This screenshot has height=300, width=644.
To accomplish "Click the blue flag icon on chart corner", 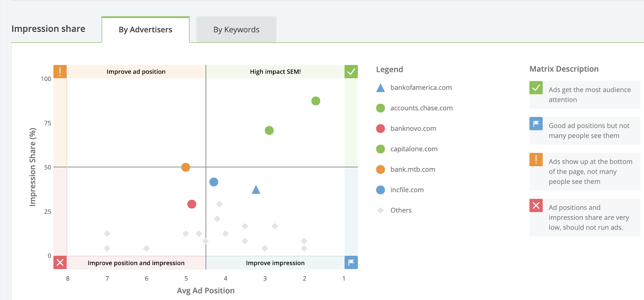I will tap(351, 263).
